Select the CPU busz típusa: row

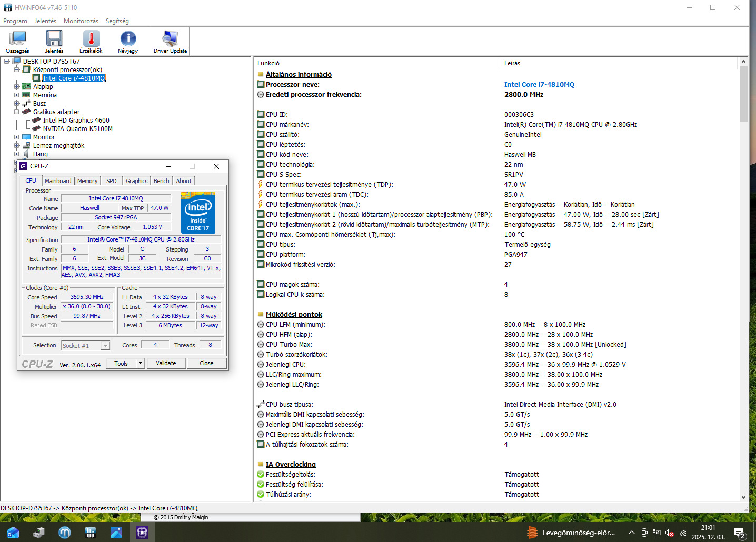tap(497, 404)
